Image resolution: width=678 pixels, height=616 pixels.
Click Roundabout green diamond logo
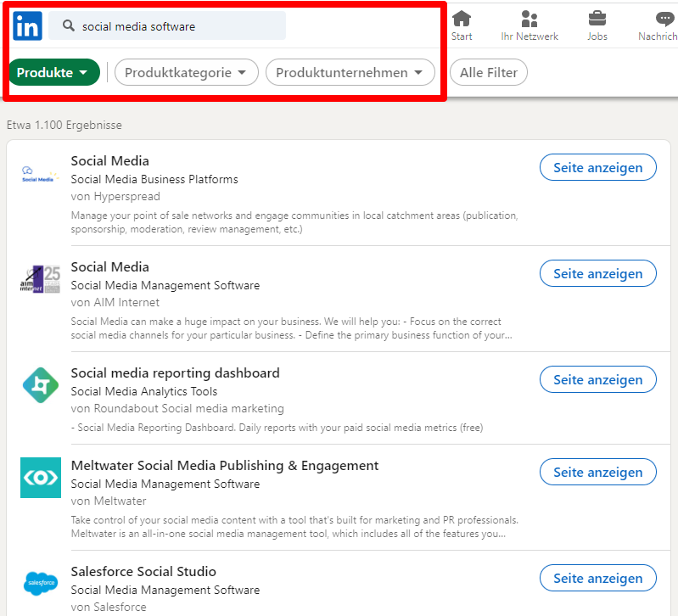click(x=41, y=385)
